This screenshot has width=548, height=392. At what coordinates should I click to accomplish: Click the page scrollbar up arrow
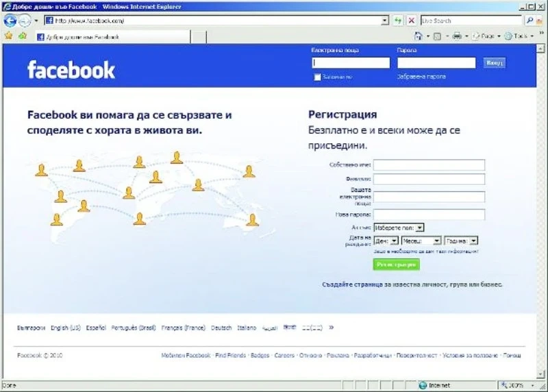pos(540,49)
